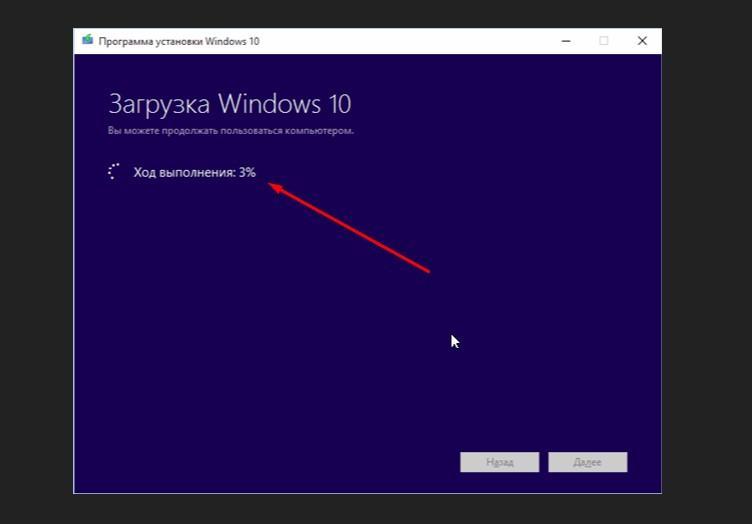Close the Windows 10 setup window
This screenshot has width=752, height=524.
point(642,41)
